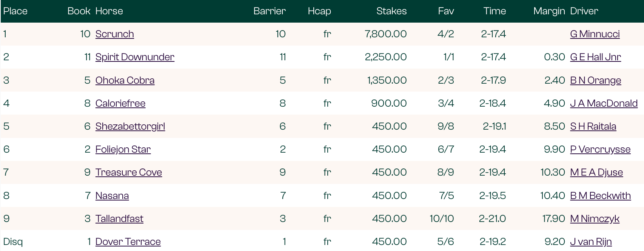Viewport: 644px width, 251px height.
Task: Select the Nasana horse link
Action: 112,196
